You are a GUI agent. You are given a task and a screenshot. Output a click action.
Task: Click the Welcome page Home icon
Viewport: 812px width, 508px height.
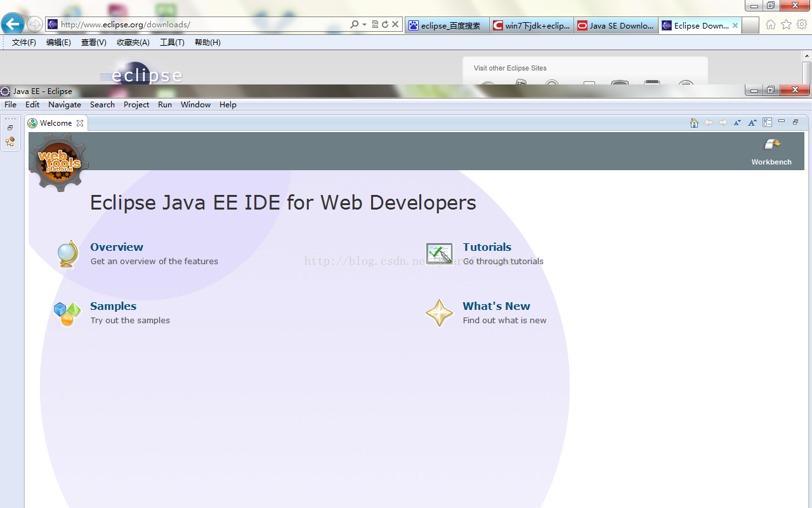[694, 123]
